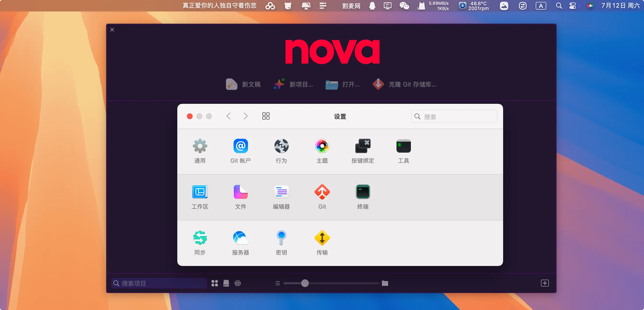The image size is (644, 310).
Task: Open the 通用 general settings pane
Action: (x=200, y=146)
